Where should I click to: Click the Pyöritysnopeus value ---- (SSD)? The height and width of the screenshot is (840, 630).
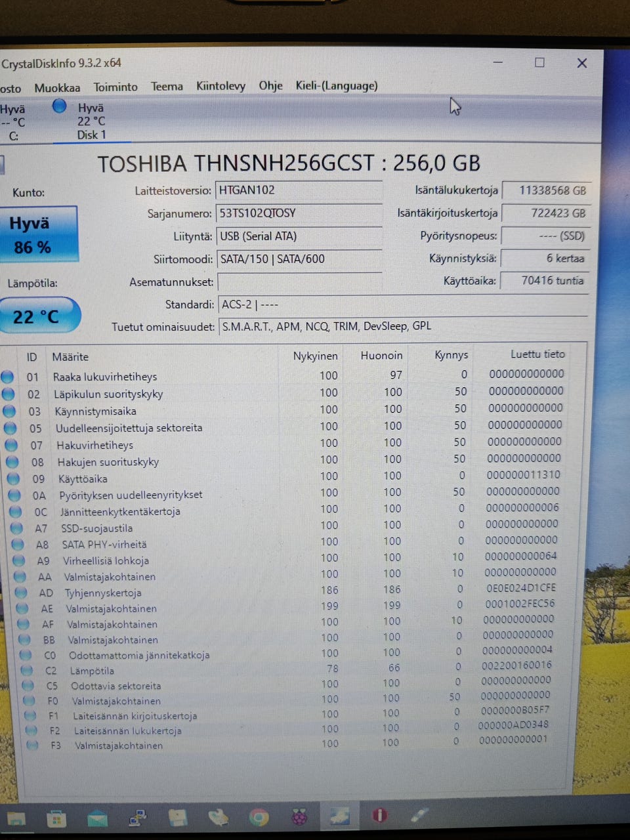(x=545, y=236)
